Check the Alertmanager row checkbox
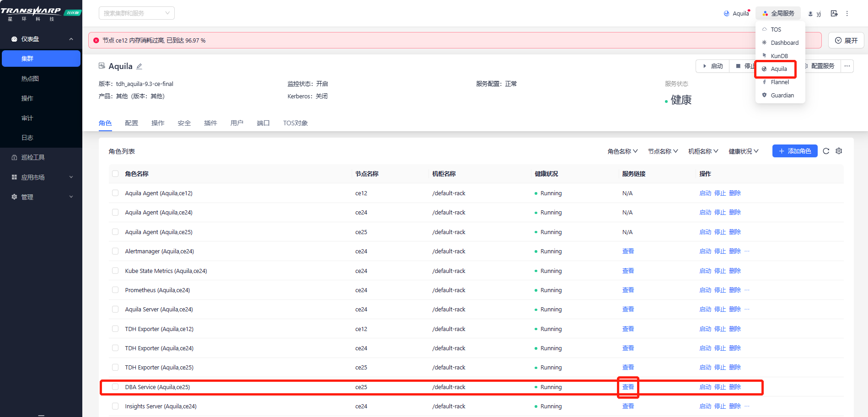 pyautogui.click(x=115, y=251)
